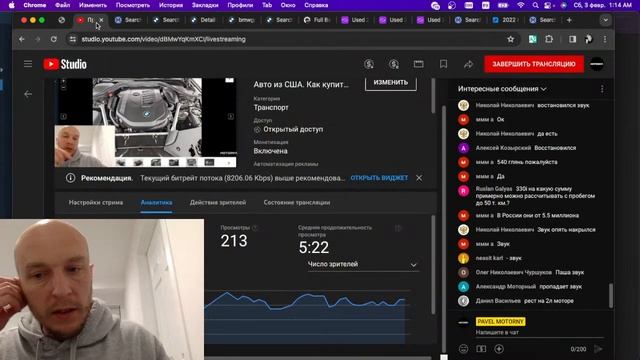
Task: Click ИЗМЕНИТЬ button to edit stream
Action: (x=391, y=83)
